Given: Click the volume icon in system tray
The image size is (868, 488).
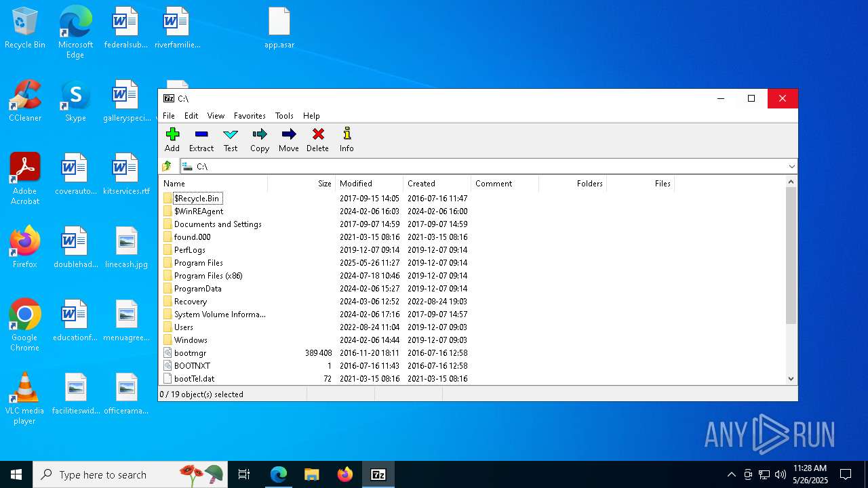Looking at the screenshot, I should point(781,474).
